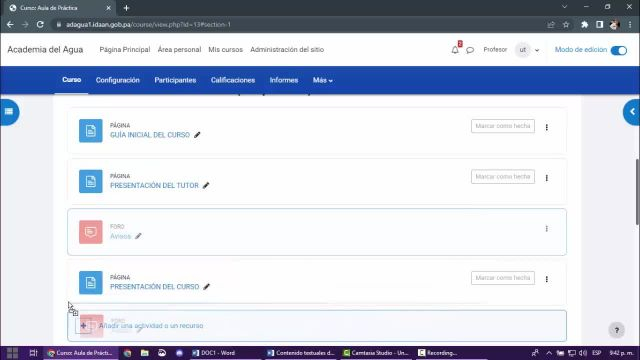Open the Chrome three-dot menu
Viewport: 640px width, 360px height.
point(630,24)
